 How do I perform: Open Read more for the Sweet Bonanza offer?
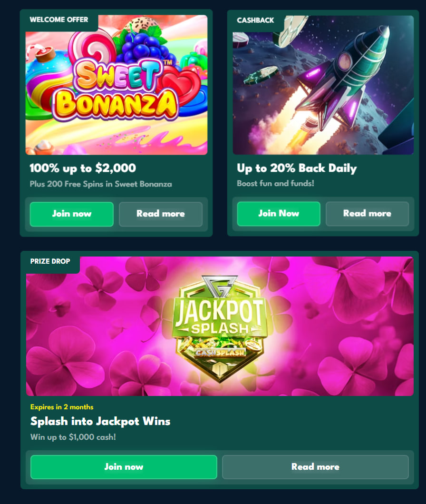coord(160,214)
